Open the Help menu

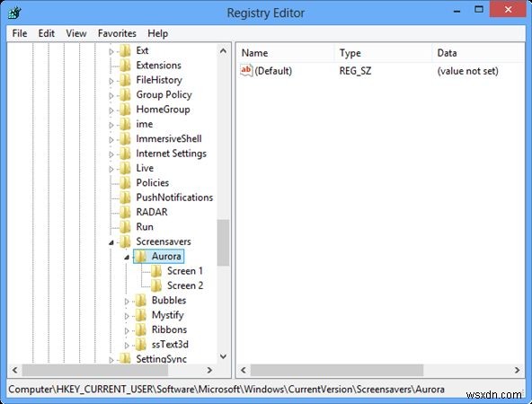(x=158, y=33)
